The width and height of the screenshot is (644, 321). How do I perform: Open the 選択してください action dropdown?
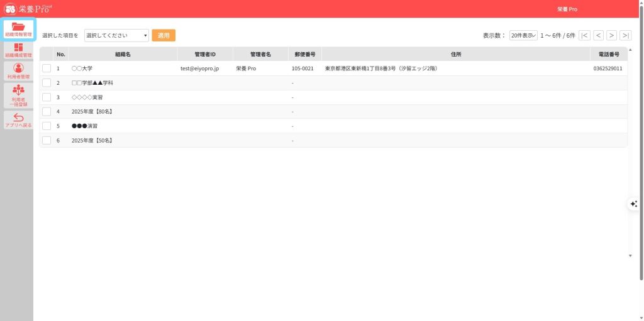point(116,36)
